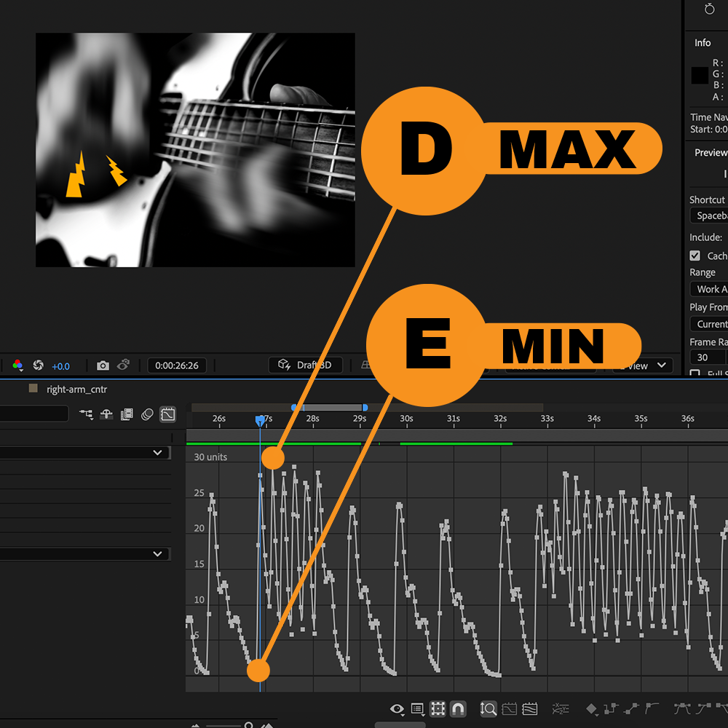Click the Draft 3D button
728x728 pixels.
tap(306, 365)
